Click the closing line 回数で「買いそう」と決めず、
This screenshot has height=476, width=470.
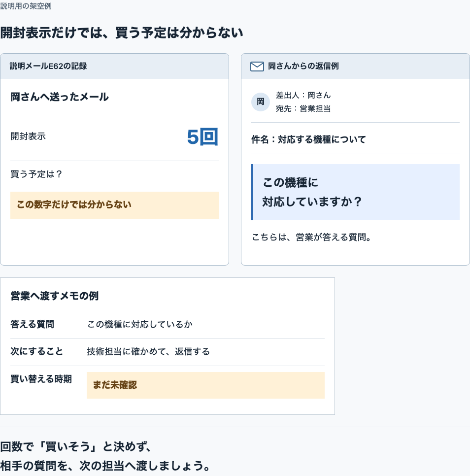click(76, 446)
